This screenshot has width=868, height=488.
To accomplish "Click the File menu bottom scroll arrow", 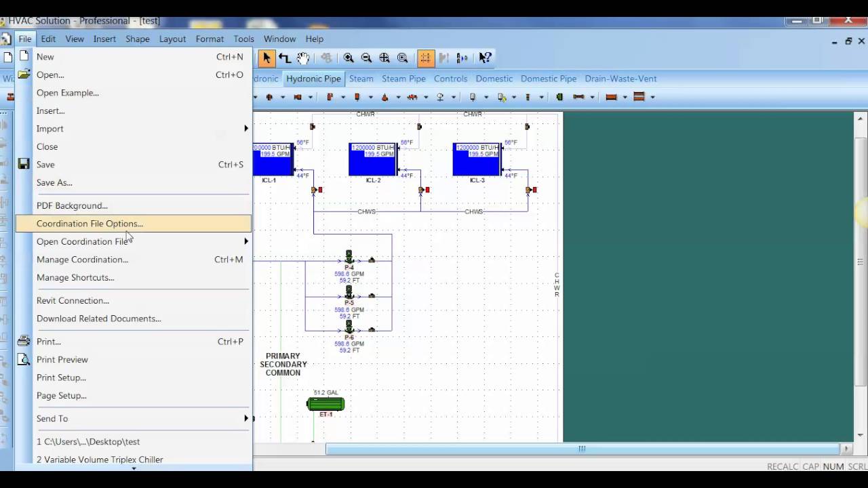I will point(134,468).
